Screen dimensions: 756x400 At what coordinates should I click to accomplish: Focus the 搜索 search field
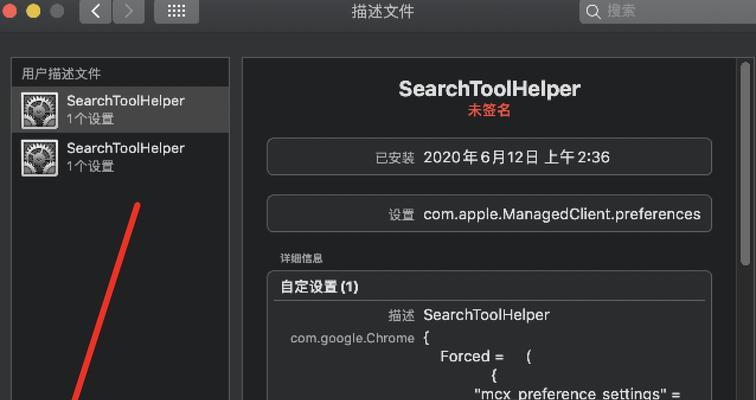point(668,12)
